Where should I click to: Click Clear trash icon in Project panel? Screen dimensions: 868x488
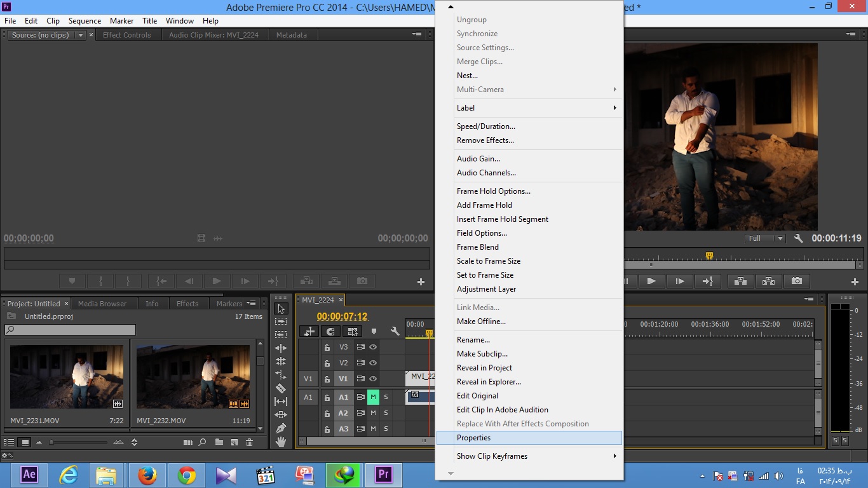(x=250, y=442)
